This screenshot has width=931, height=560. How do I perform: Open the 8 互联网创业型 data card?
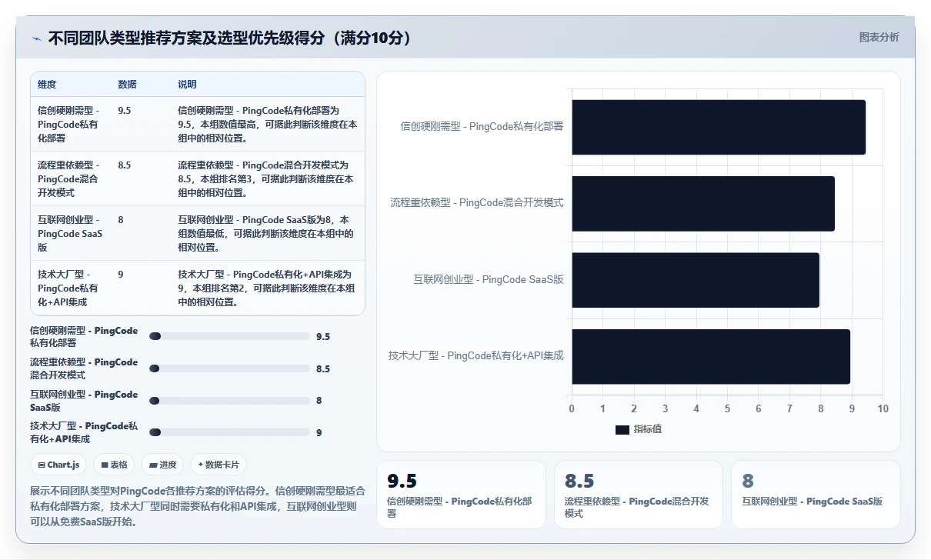pos(816,495)
